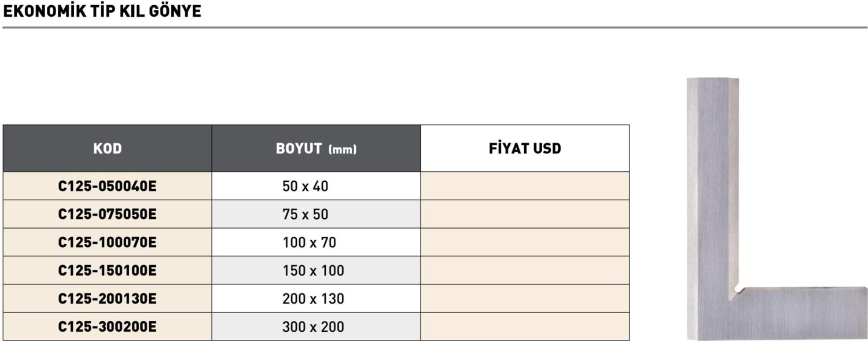Select product code C125-300200E
This screenshot has width=868, height=341.
[x=108, y=327]
